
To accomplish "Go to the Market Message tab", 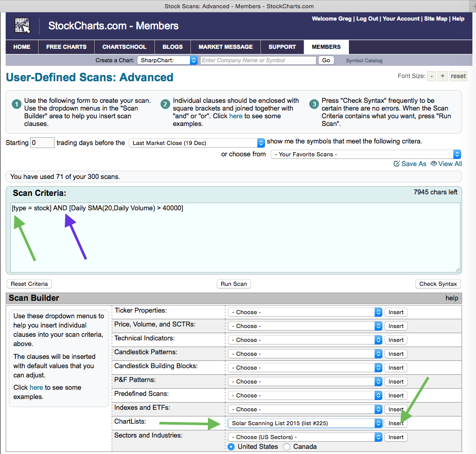I will click(x=225, y=47).
